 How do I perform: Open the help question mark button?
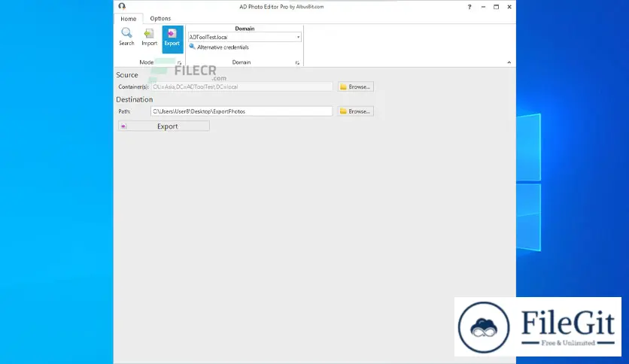(469, 7)
